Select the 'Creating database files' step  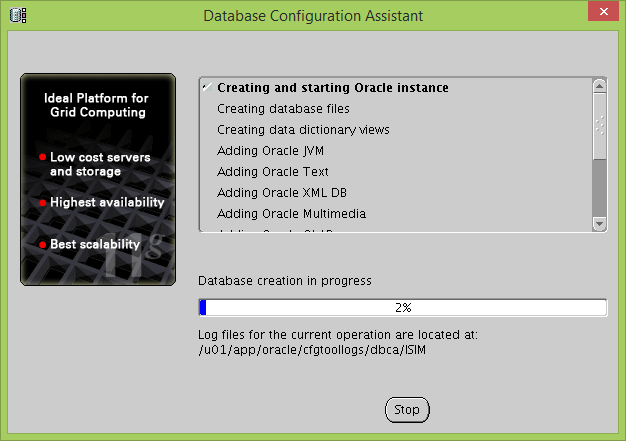tap(283, 109)
